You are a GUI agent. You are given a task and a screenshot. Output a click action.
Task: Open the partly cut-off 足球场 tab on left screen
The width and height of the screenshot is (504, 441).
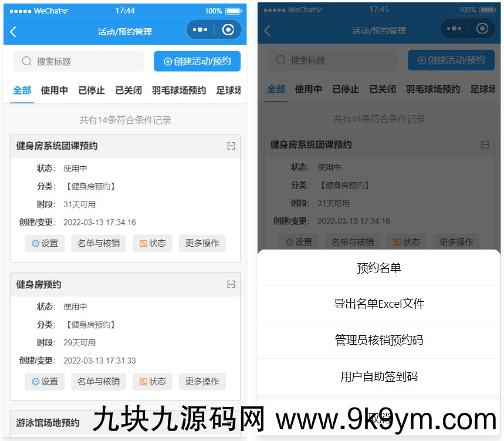(x=229, y=90)
